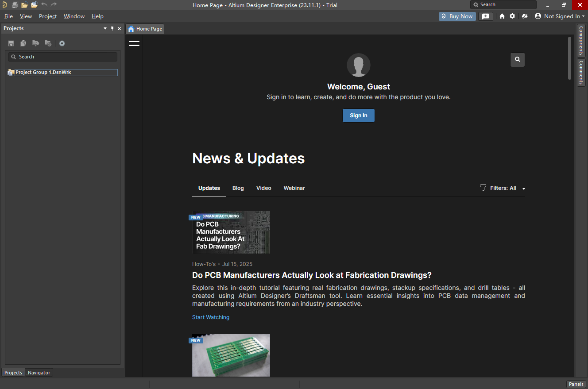
Task: Switch to the Webinar tab
Action: (294, 188)
